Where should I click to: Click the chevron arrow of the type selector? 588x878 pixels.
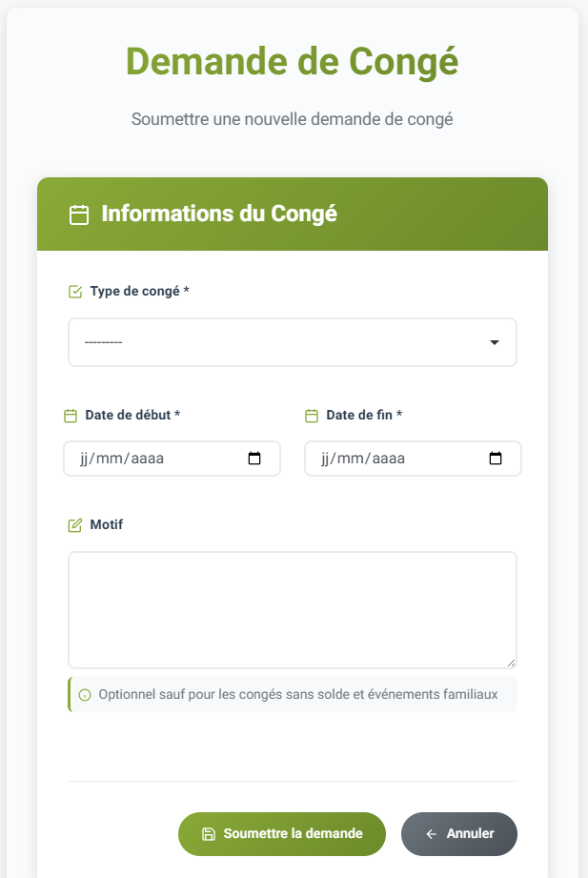(x=495, y=341)
